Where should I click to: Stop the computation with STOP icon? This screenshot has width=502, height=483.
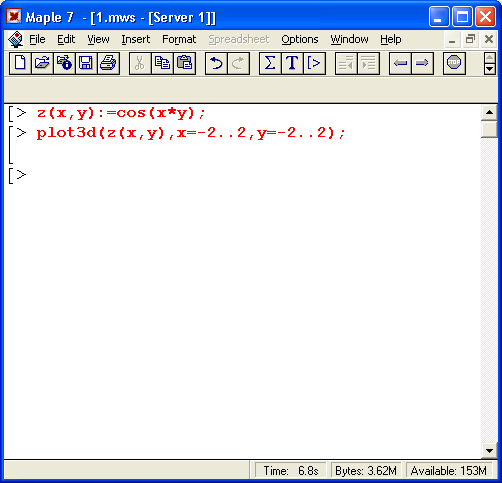(454, 63)
